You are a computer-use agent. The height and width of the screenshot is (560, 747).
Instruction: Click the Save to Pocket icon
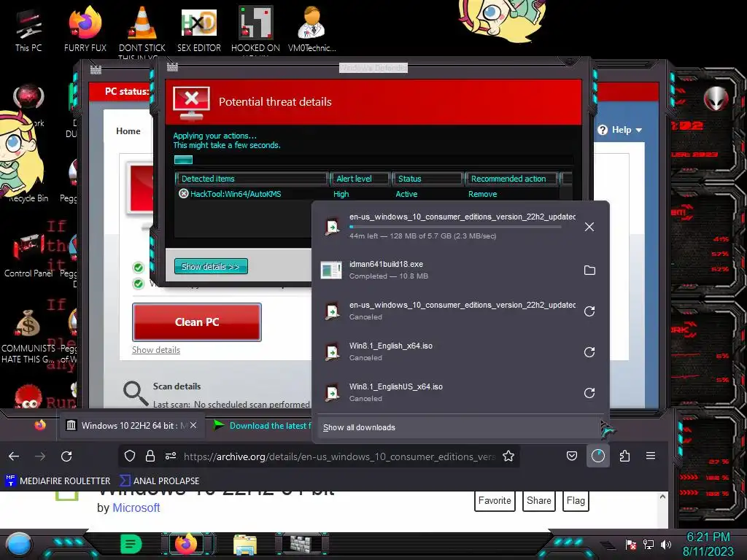click(x=572, y=456)
